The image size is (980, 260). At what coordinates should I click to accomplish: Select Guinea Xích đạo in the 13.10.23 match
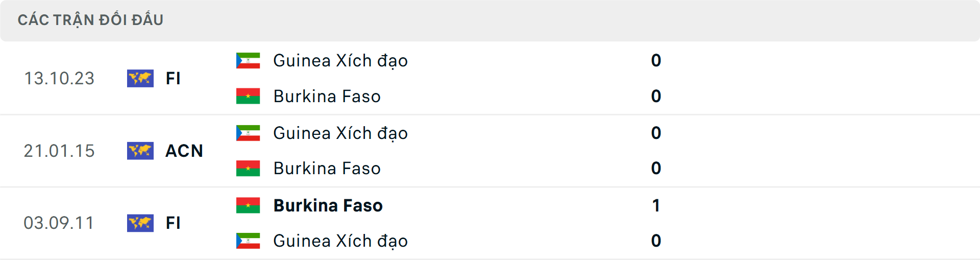coord(340,60)
